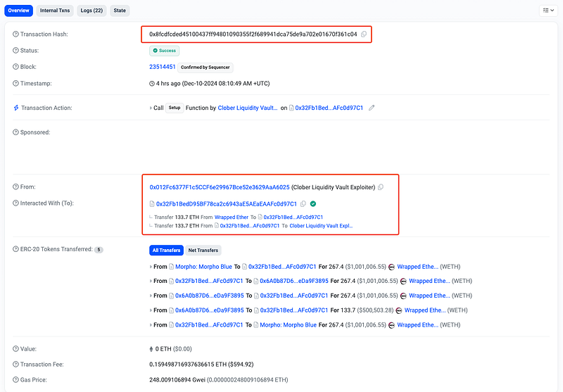
Task: Expand the first transfer row from Morpho Blue
Action: [x=151, y=267]
